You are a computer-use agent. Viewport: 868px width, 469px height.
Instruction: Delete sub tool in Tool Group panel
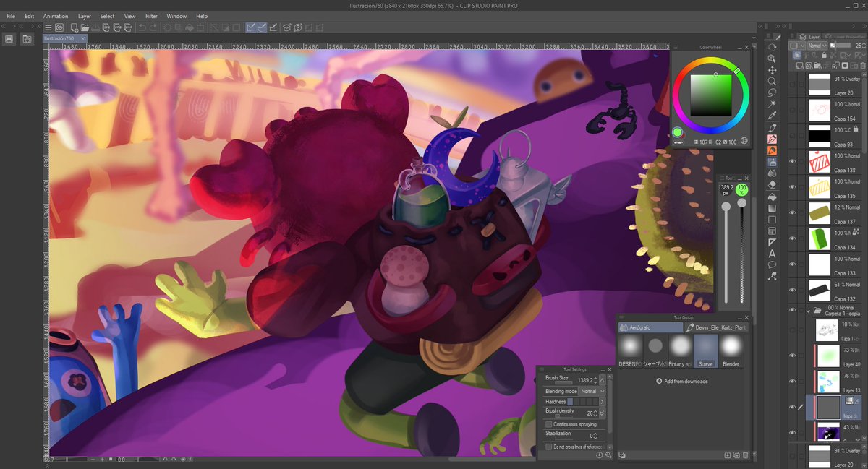745,455
